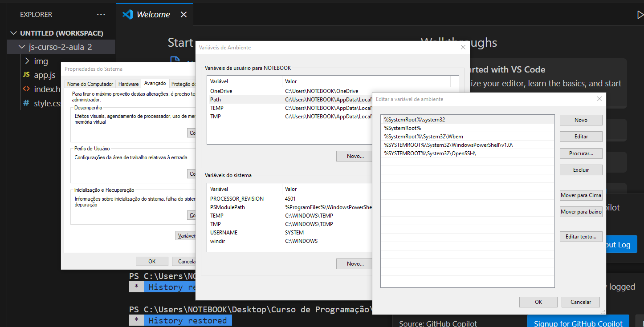The width and height of the screenshot is (644, 327).
Task: Select the Nome do Computador tab
Action: point(90,84)
